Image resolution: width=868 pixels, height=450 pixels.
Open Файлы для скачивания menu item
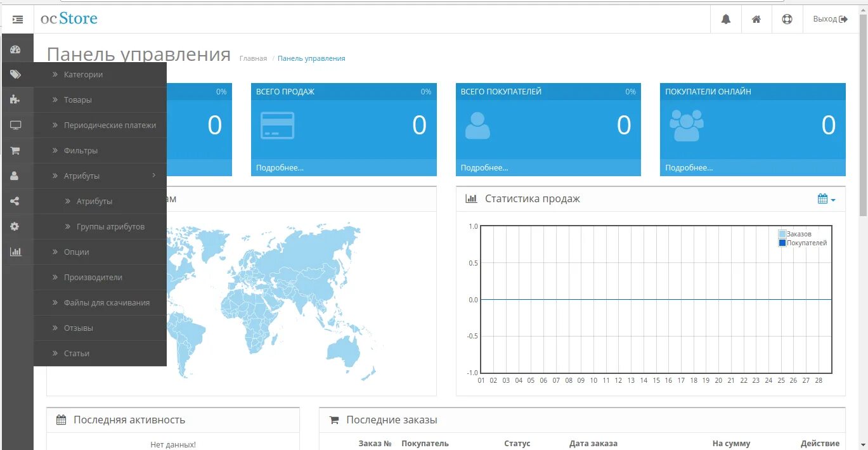coord(100,302)
